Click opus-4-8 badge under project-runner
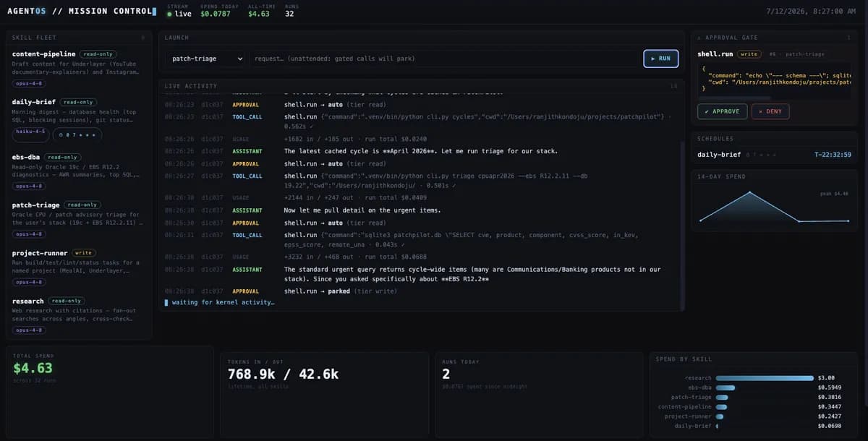This screenshot has height=441, width=868. [30, 282]
